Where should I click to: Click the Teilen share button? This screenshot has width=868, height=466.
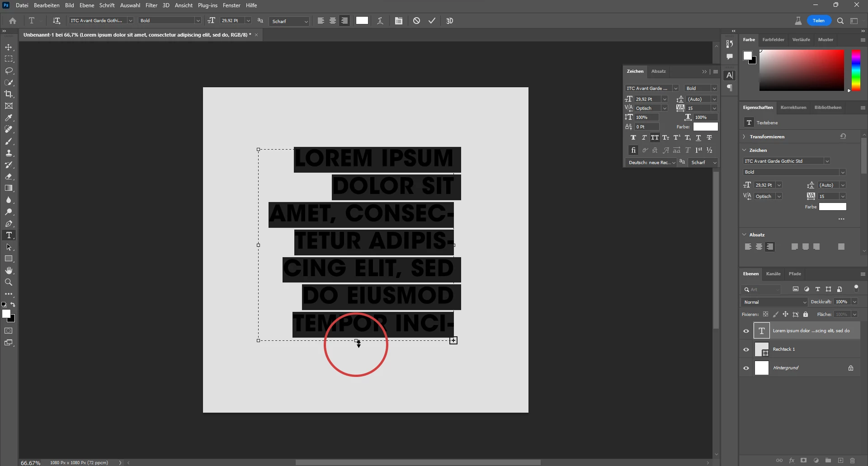coord(819,21)
